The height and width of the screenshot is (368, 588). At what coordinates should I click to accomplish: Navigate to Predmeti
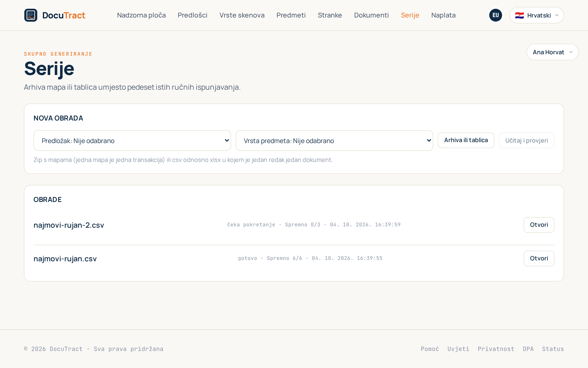[291, 15]
